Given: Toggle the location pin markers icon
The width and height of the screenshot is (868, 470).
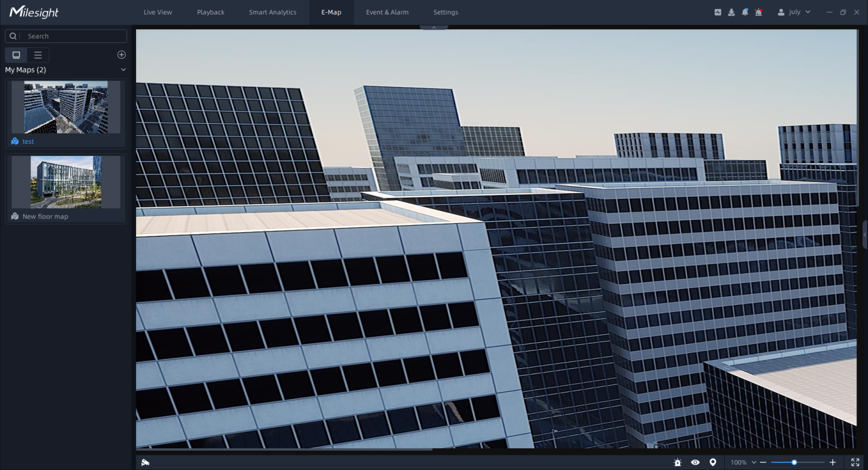Looking at the screenshot, I should pyautogui.click(x=713, y=462).
